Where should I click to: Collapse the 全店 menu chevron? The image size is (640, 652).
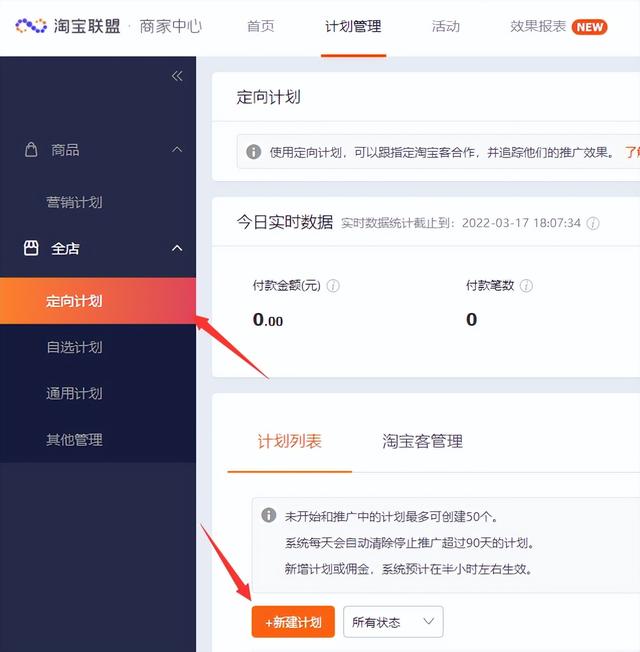point(177,248)
